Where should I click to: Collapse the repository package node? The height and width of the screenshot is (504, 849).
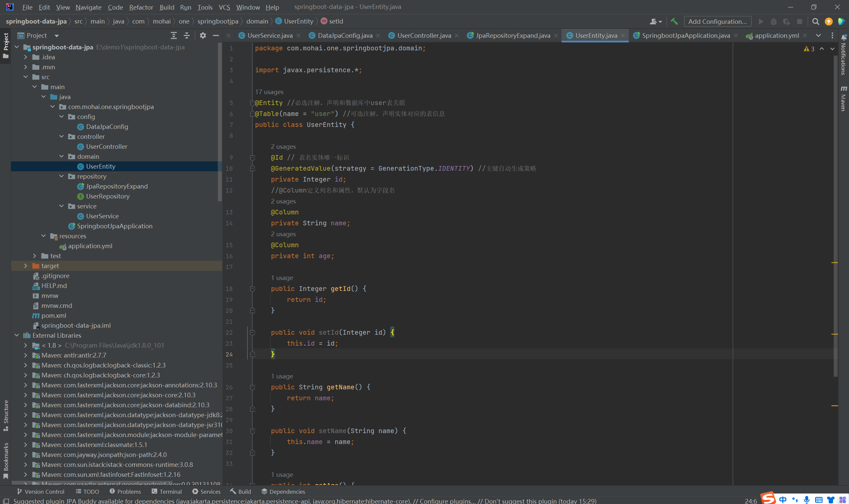(61, 176)
